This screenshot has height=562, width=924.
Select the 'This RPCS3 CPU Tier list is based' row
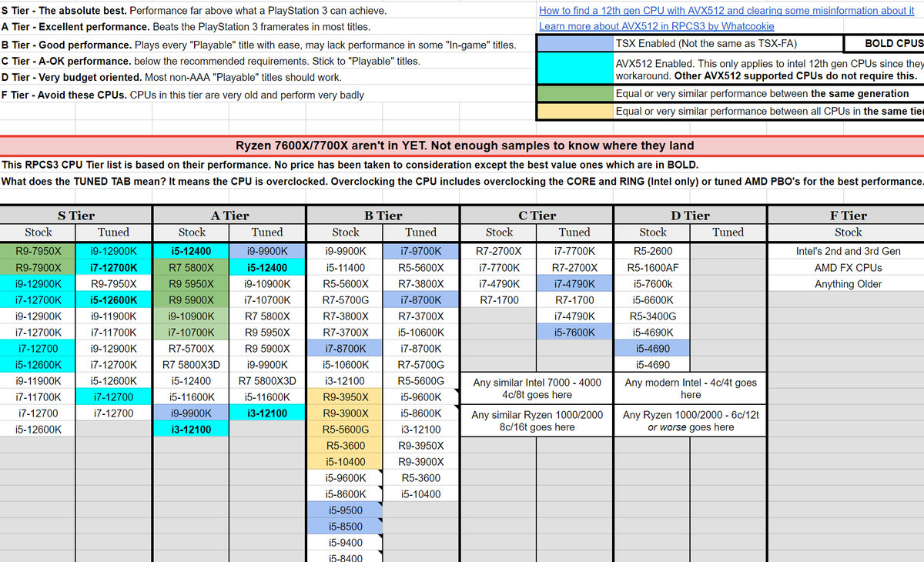pos(462,164)
